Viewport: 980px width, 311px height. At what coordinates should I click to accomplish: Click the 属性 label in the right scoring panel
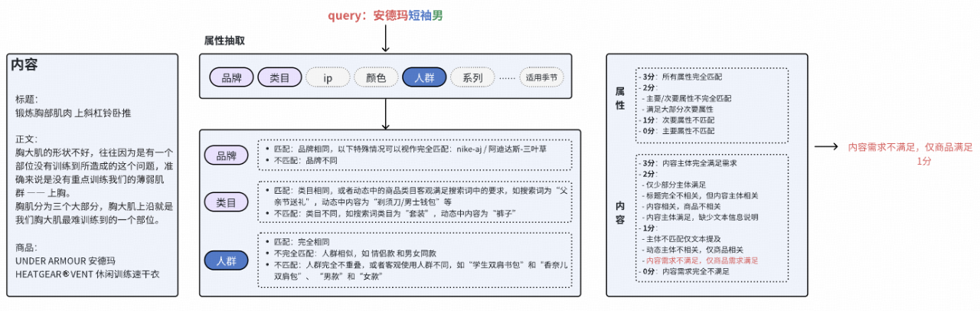619,98
